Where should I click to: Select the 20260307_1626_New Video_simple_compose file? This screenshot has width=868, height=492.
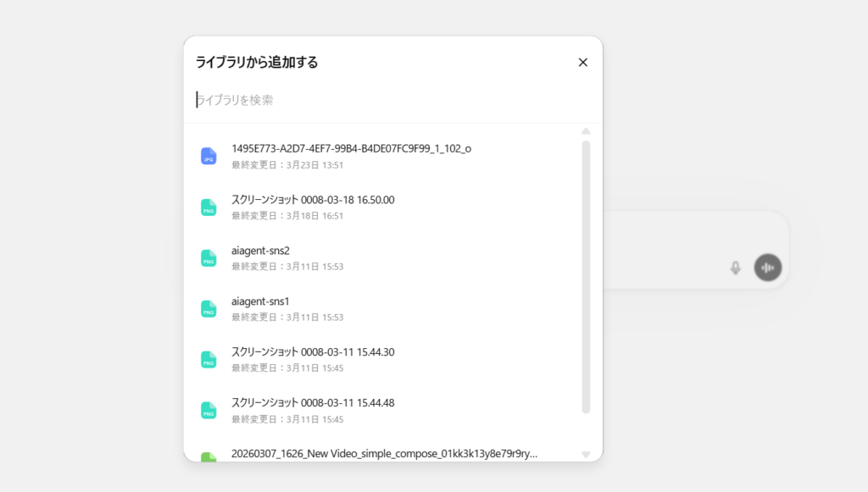(384, 454)
